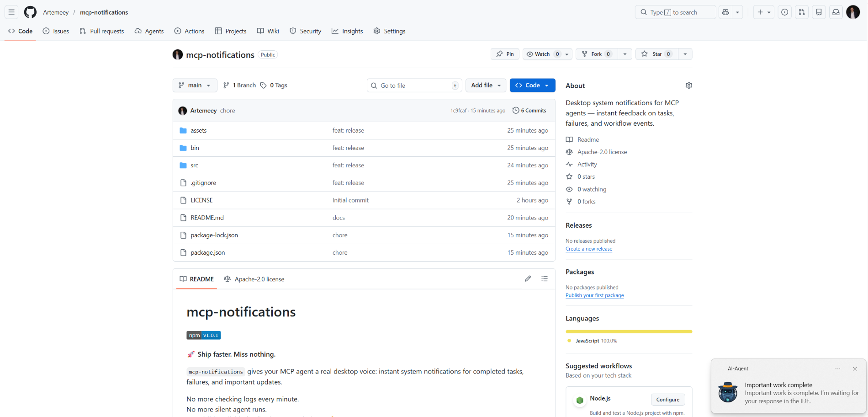This screenshot has width=868, height=417.
Task: Open the Initial commit message link
Action: tap(350, 200)
